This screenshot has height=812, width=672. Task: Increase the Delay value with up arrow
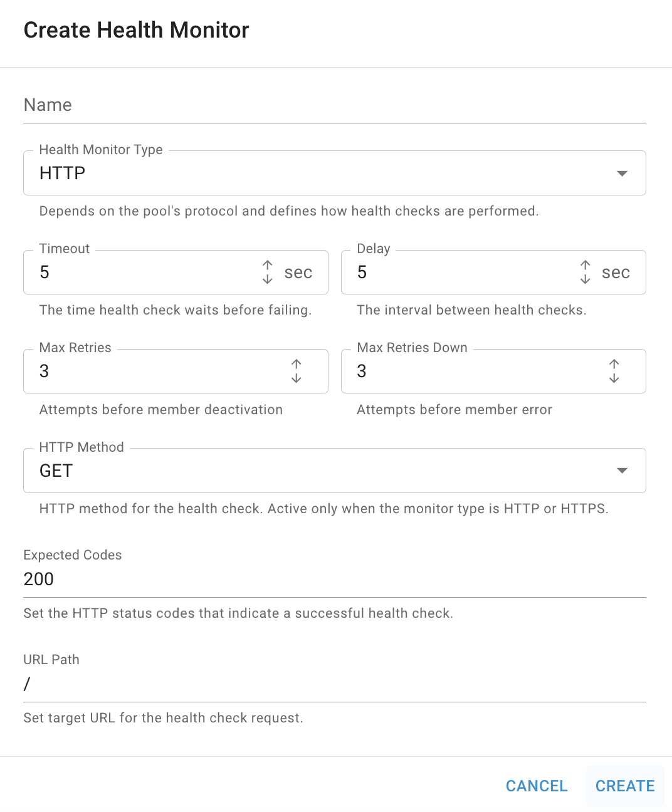(x=585, y=266)
